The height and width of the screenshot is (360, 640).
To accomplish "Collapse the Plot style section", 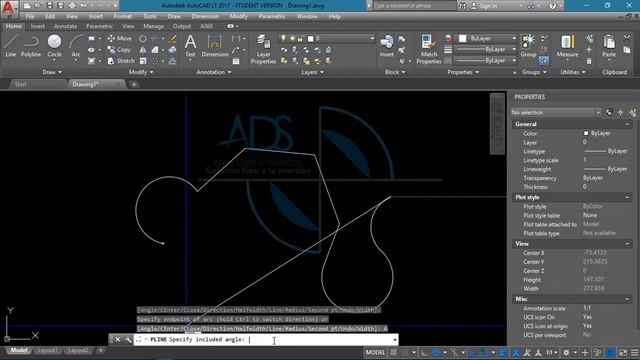I will (627, 197).
